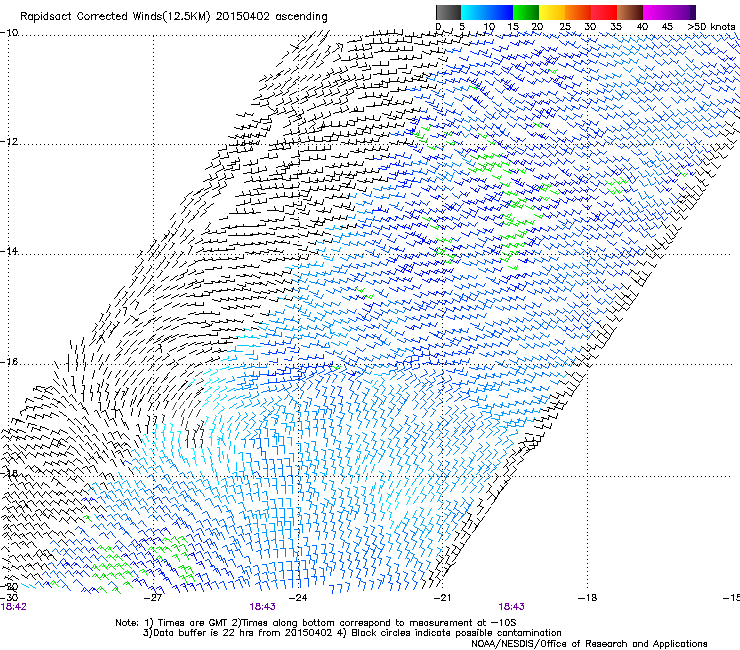
Task: Select the green 15-20 knots legend segment
Action: 526,12
